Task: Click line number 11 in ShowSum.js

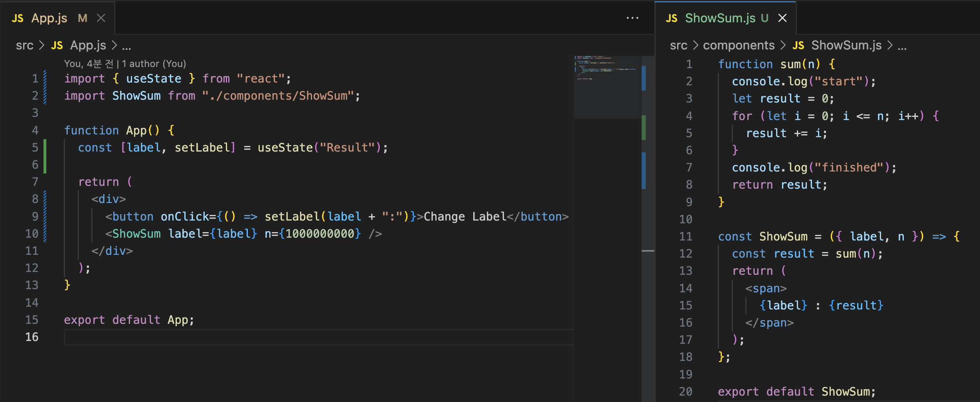Action: [686, 236]
